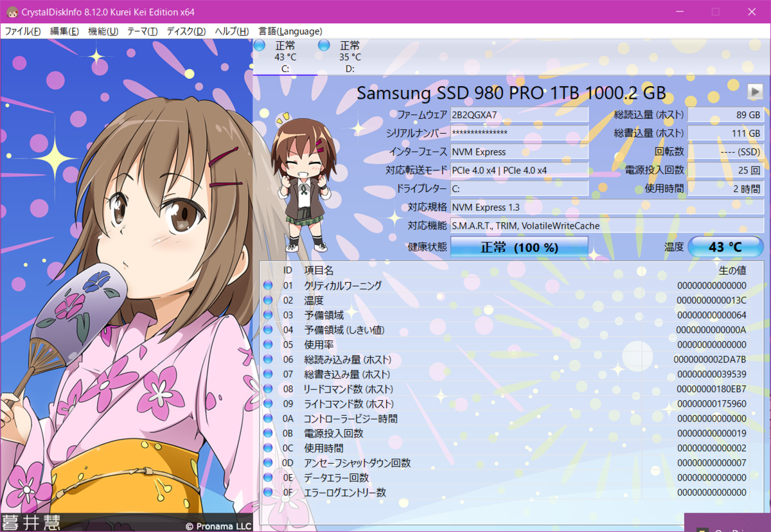The width and height of the screenshot is (771, 532).
Task: Click the status orb for 使用時間 row 0C
Action: point(268,448)
